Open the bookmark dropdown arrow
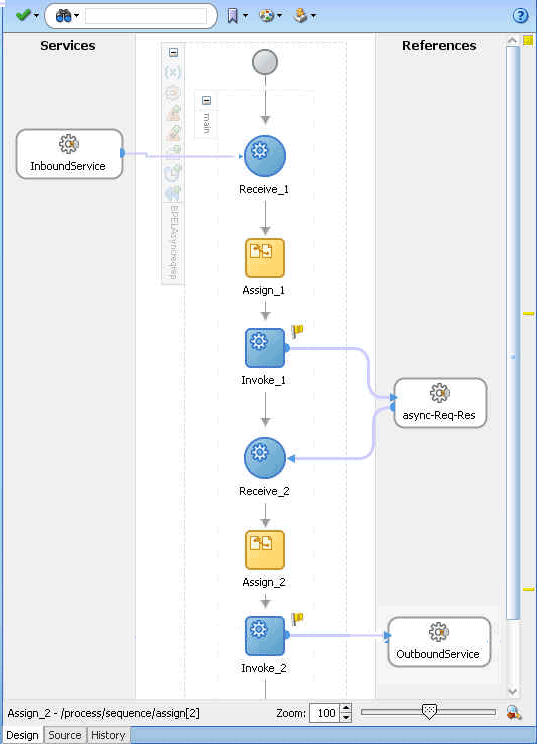537x744 pixels. point(245,16)
